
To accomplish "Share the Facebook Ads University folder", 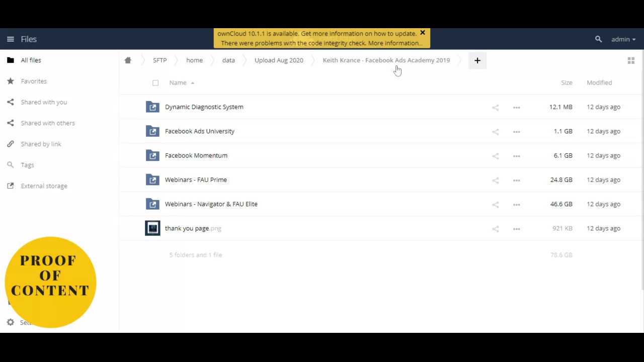I will (496, 132).
